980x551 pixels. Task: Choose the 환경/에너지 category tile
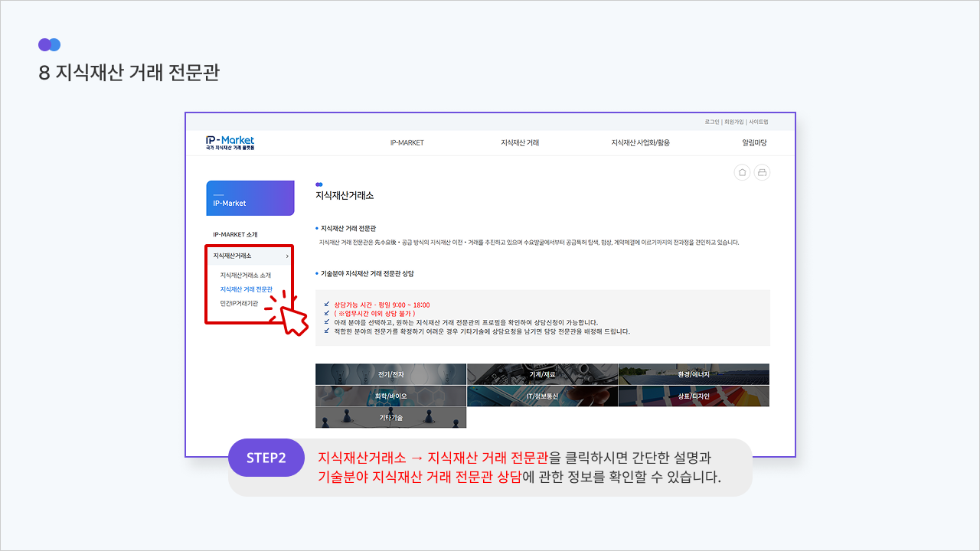click(694, 374)
